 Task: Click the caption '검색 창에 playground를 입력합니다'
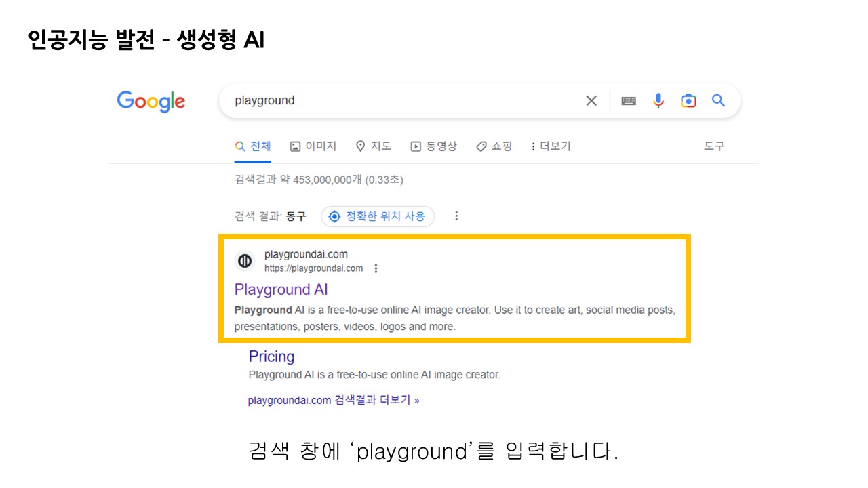point(434,451)
